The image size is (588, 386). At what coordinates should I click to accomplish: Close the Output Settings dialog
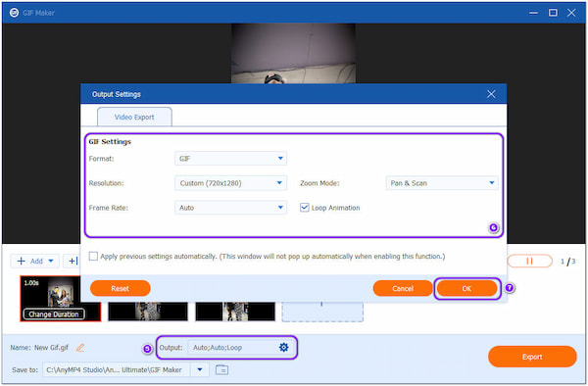click(x=491, y=94)
